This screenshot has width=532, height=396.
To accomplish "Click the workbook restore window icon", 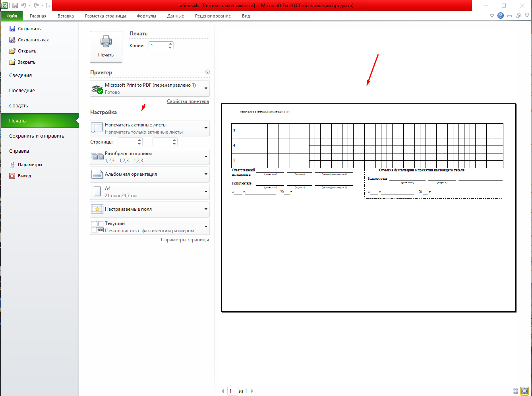I will pyautogui.click(x=518, y=16).
